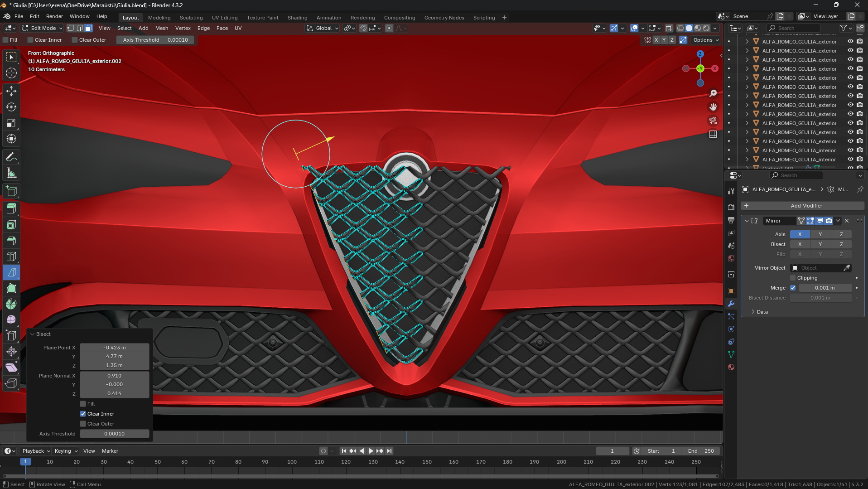Viewport: 868px width, 489px height.
Task: Pick mirror object with the eyedropper
Action: 847,268
